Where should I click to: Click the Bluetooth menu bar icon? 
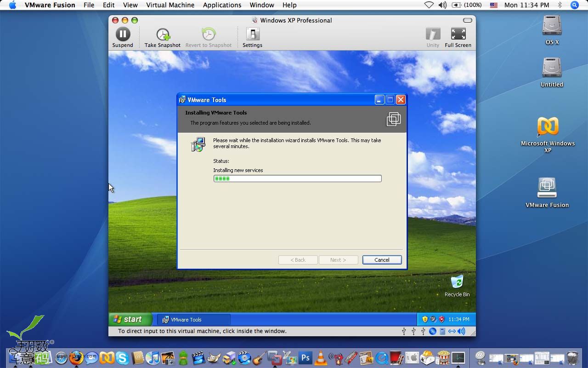pos(560,5)
